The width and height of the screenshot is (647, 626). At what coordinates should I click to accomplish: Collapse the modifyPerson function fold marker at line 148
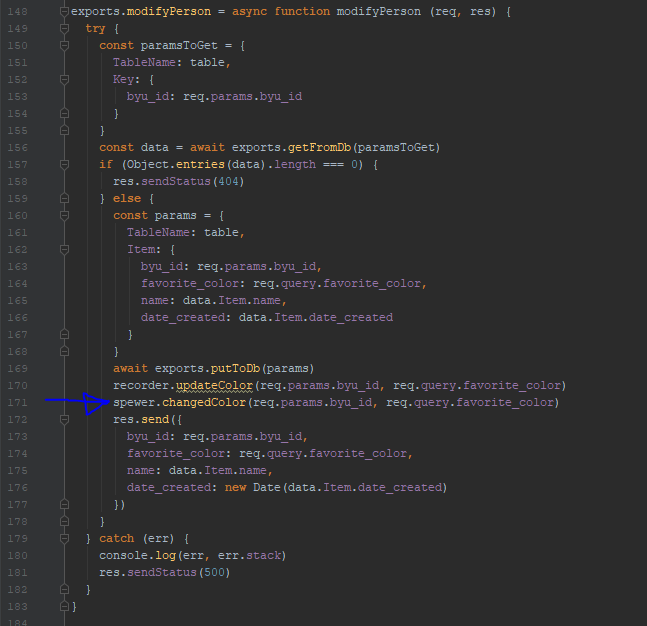[x=64, y=12]
